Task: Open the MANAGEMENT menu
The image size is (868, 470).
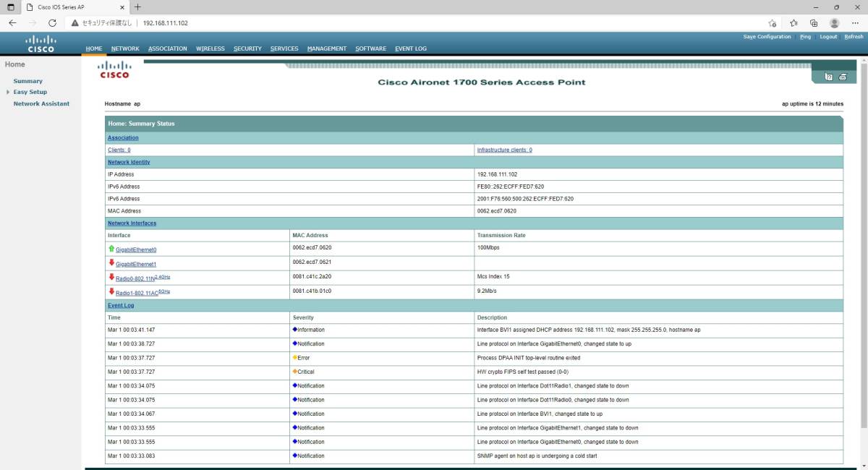Action: tap(327, 48)
